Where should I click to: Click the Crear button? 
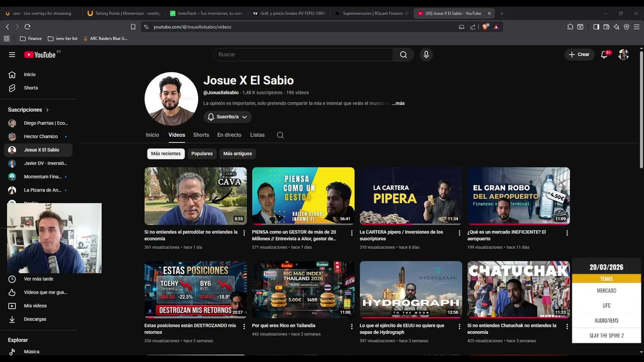579,54
